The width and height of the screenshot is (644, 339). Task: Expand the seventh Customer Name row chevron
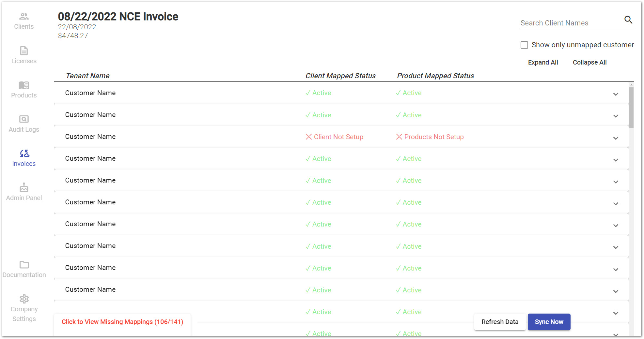pos(616,226)
